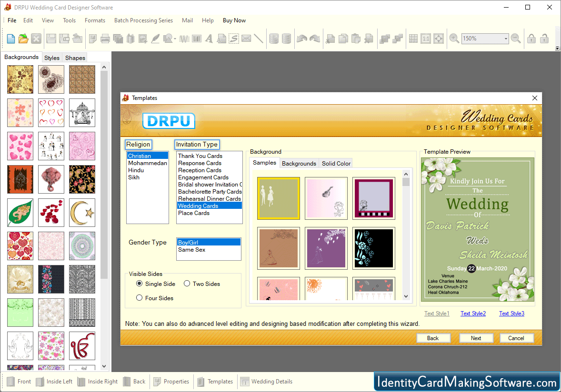Open the Batch Processing Series menu
Image resolution: width=561 pixels, height=392 pixels.
coord(143,20)
